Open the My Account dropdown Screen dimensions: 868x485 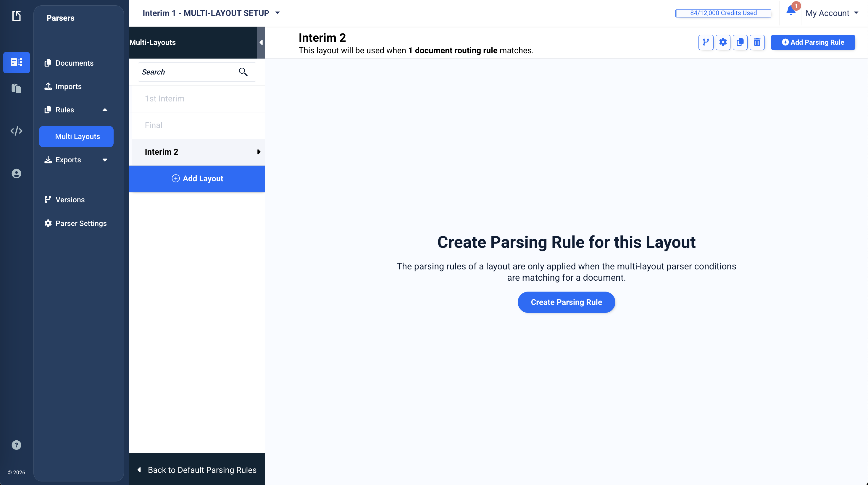(x=831, y=13)
